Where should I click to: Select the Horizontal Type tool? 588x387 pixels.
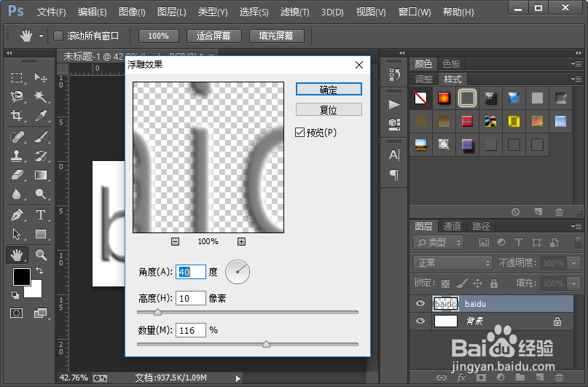(x=41, y=215)
